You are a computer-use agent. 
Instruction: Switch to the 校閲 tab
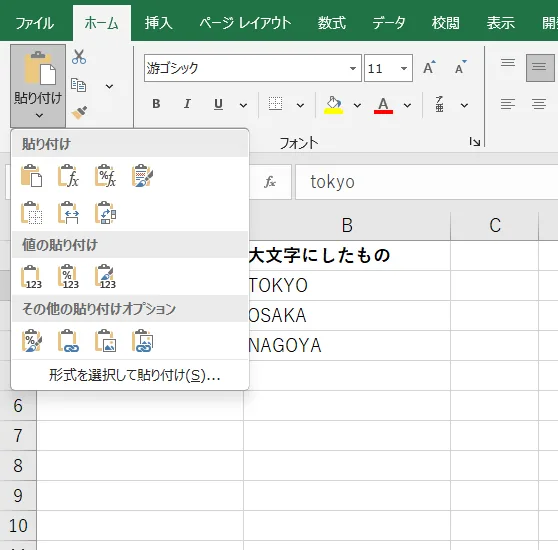click(446, 23)
